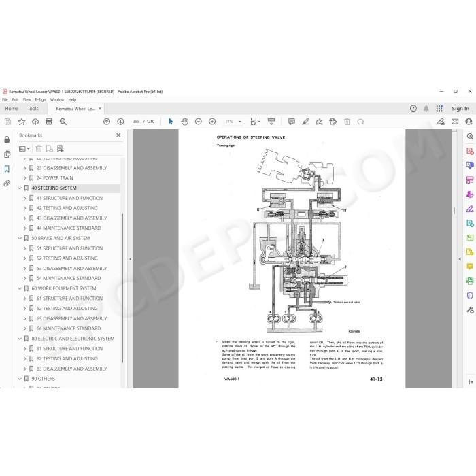The width and height of the screenshot is (476, 476).
Task: Close the Komatsu Wheel Lo... document tab
Action: [100, 109]
